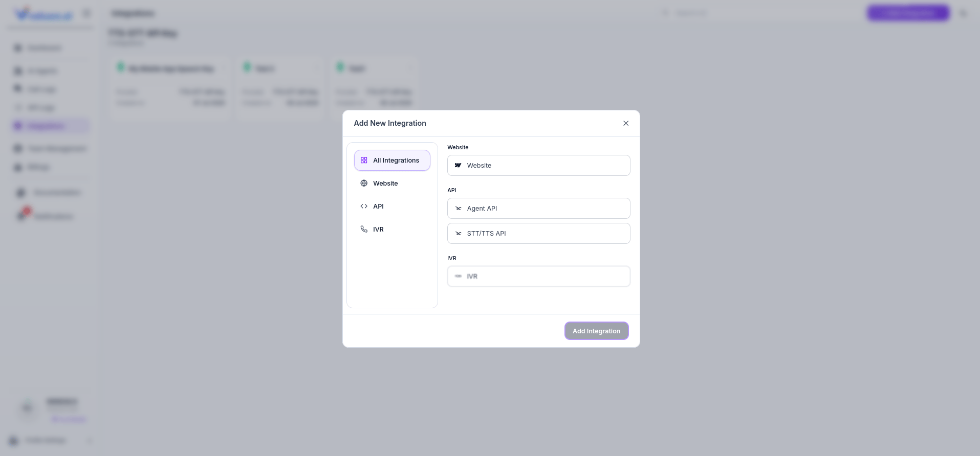
Task: Choose the Agent API integration option
Action: click(x=539, y=209)
